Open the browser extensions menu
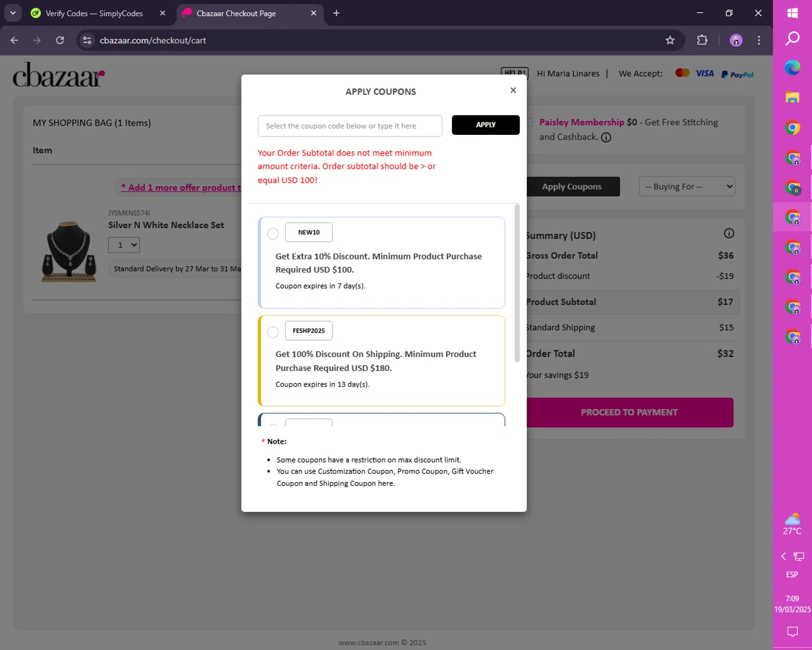812x650 pixels. [x=702, y=40]
